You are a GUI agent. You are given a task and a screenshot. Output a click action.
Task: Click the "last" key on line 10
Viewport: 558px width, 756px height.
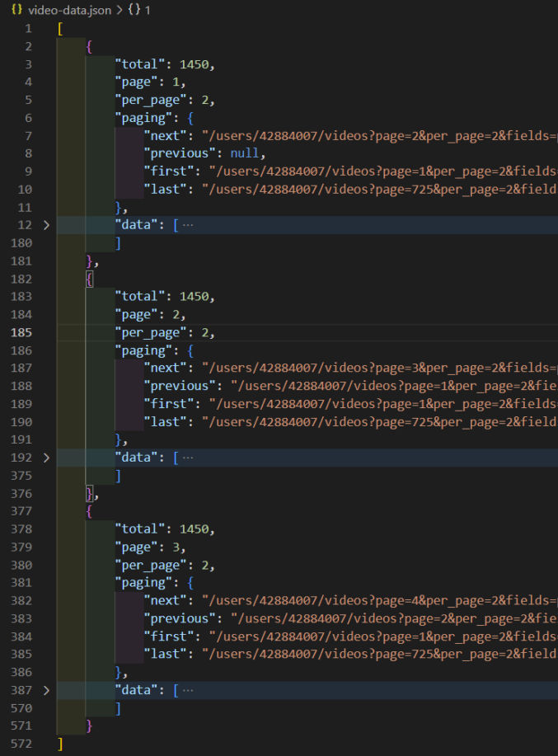pyautogui.click(x=166, y=190)
